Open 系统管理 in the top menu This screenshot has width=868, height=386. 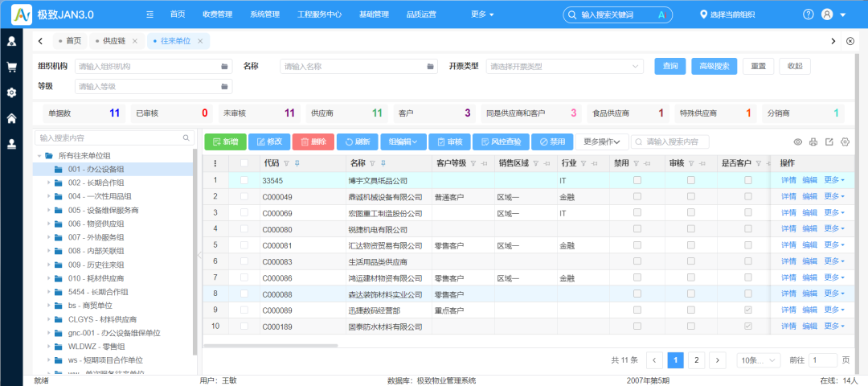point(264,14)
